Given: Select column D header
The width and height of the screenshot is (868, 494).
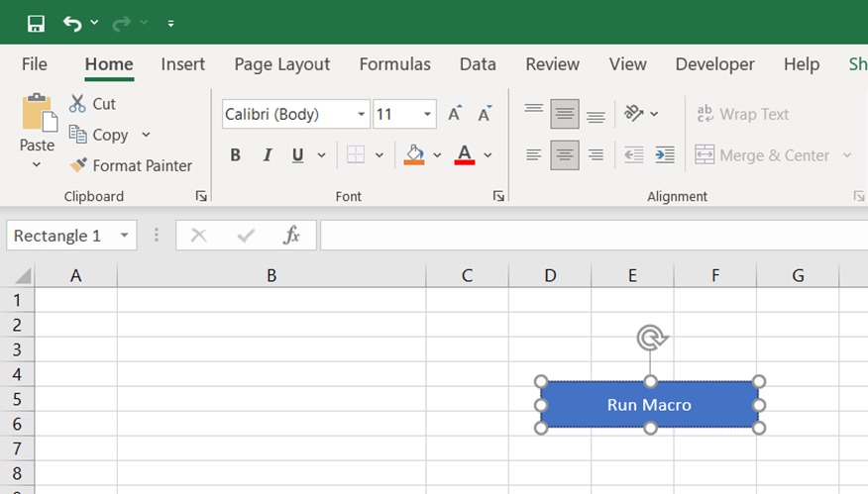Looking at the screenshot, I should pos(550,275).
